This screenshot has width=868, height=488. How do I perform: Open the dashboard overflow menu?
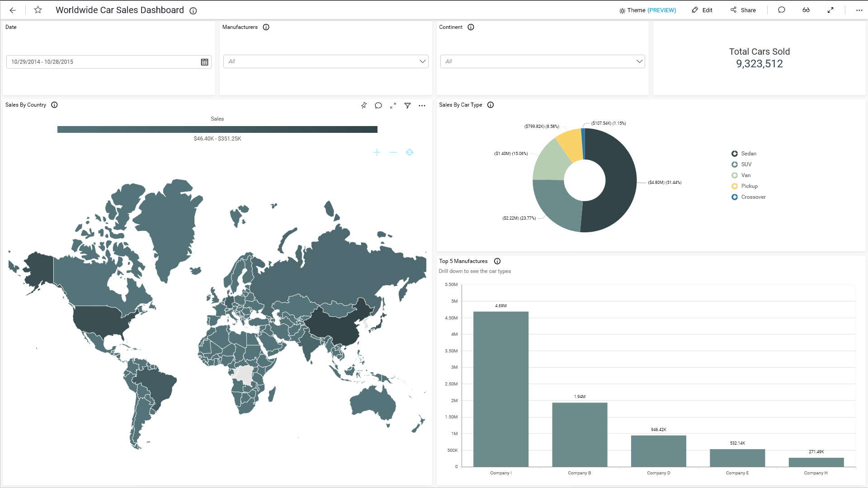pos(859,10)
